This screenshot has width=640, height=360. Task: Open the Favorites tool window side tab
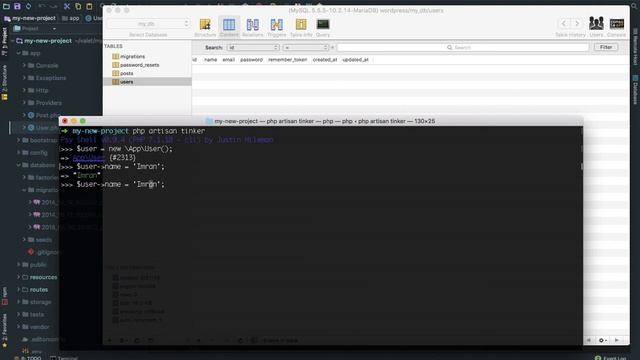(x=4, y=331)
